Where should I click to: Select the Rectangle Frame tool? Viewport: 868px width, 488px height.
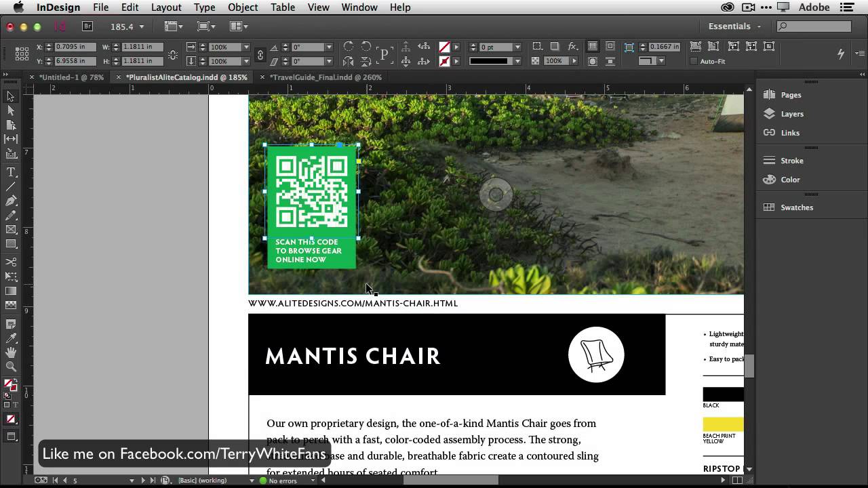pyautogui.click(x=11, y=229)
